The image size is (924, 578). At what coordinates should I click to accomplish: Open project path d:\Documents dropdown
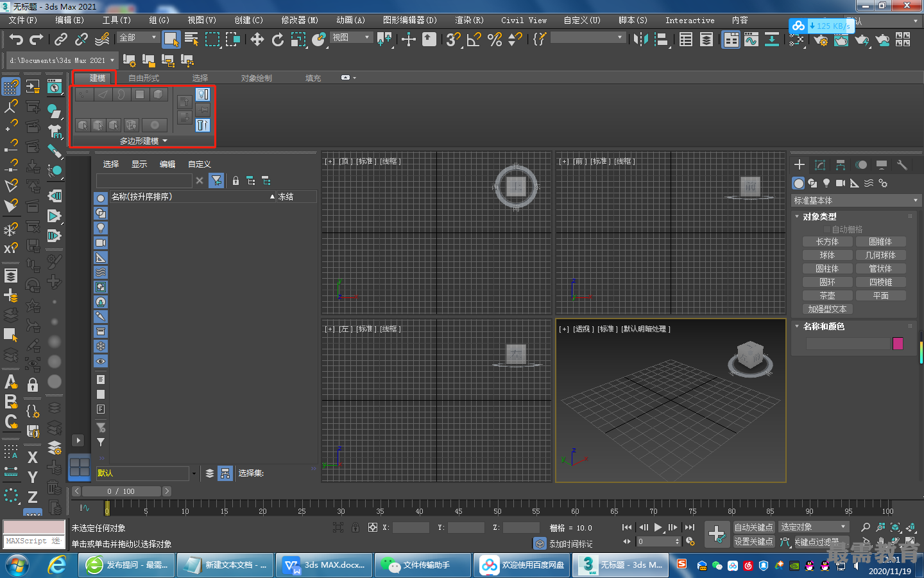62,60
